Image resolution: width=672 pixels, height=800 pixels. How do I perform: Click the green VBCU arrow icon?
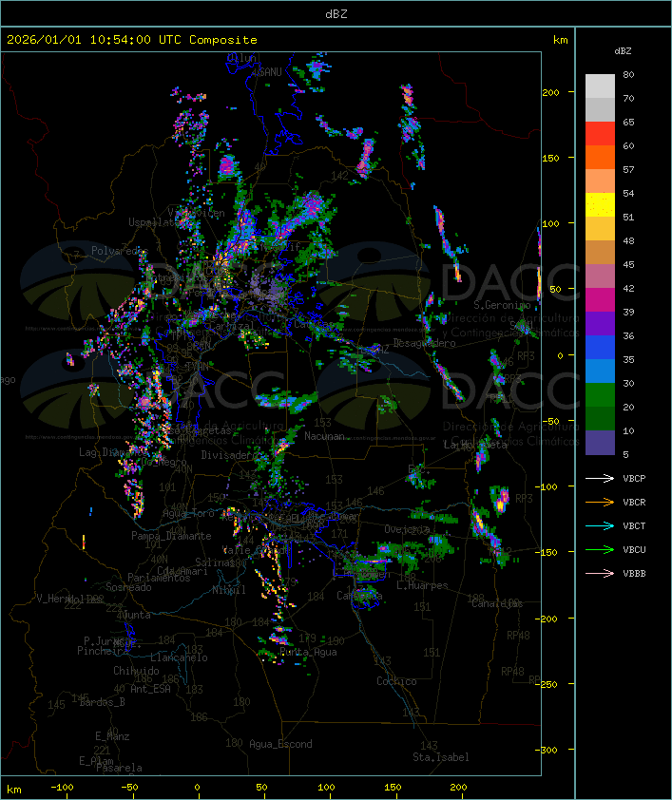(x=600, y=549)
